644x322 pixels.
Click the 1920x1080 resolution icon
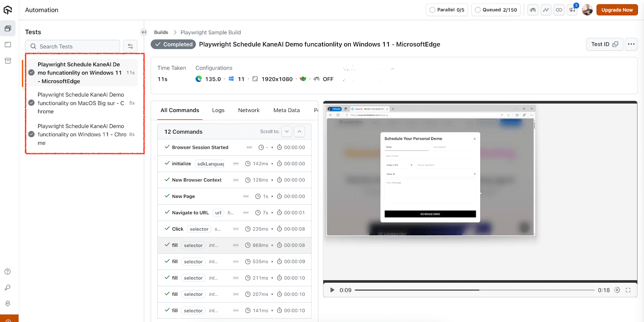(255, 79)
